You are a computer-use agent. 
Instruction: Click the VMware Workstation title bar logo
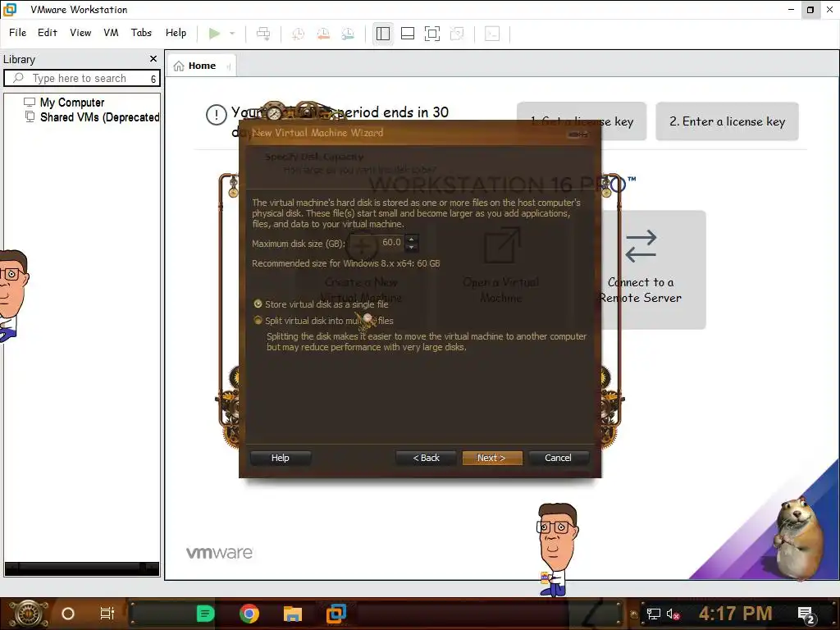click(10, 10)
